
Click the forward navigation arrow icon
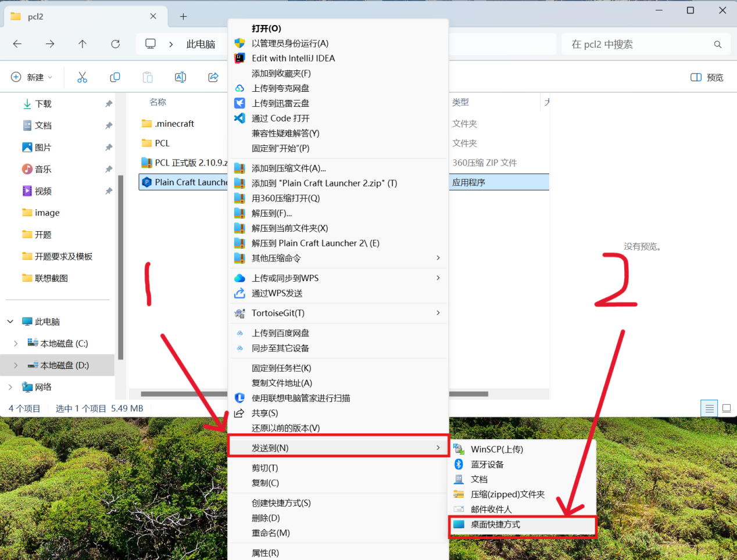click(x=49, y=44)
